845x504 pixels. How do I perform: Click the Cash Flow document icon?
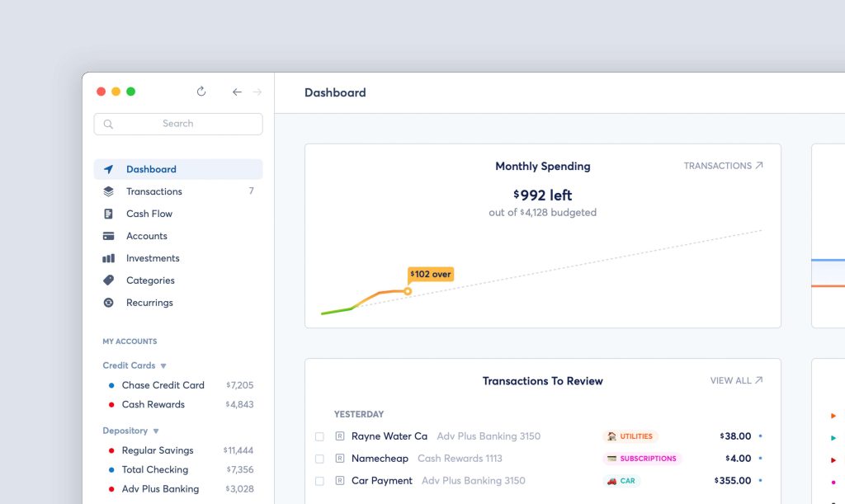(108, 214)
